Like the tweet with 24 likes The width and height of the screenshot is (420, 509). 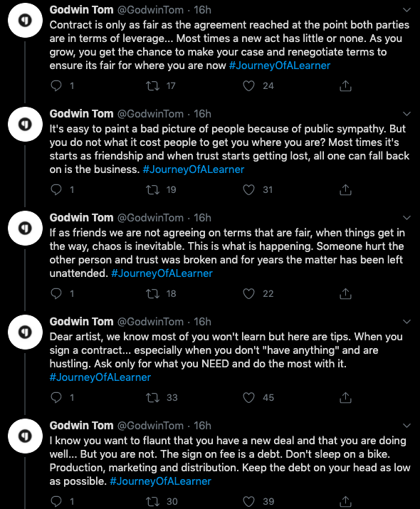point(248,85)
